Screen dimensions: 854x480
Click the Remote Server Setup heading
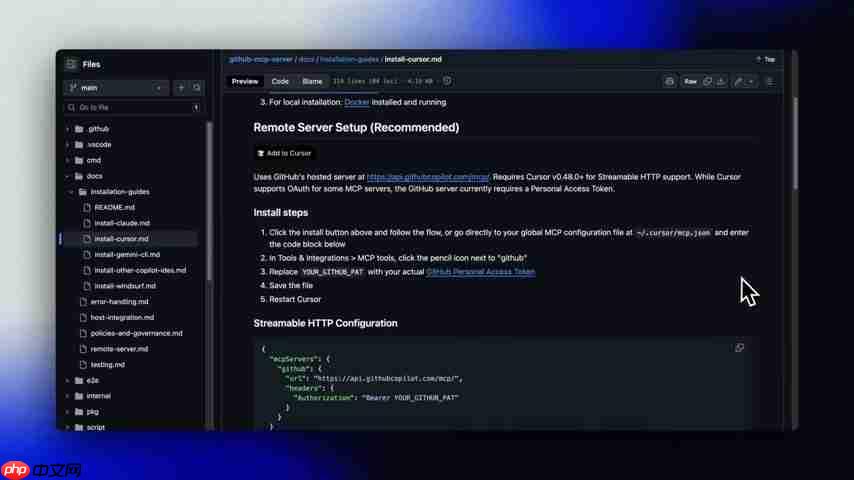click(x=356, y=127)
